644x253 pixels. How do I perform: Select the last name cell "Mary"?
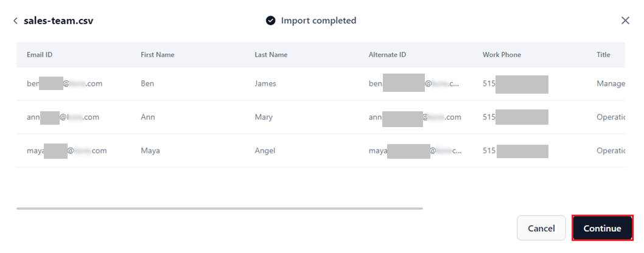click(x=264, y=117)
